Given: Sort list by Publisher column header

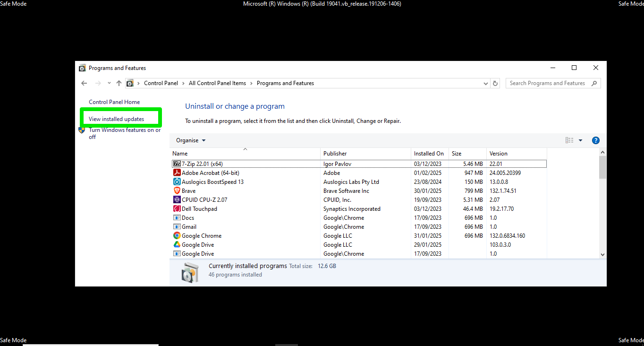Looking at the screenshot, I should (x=335, y=154).
